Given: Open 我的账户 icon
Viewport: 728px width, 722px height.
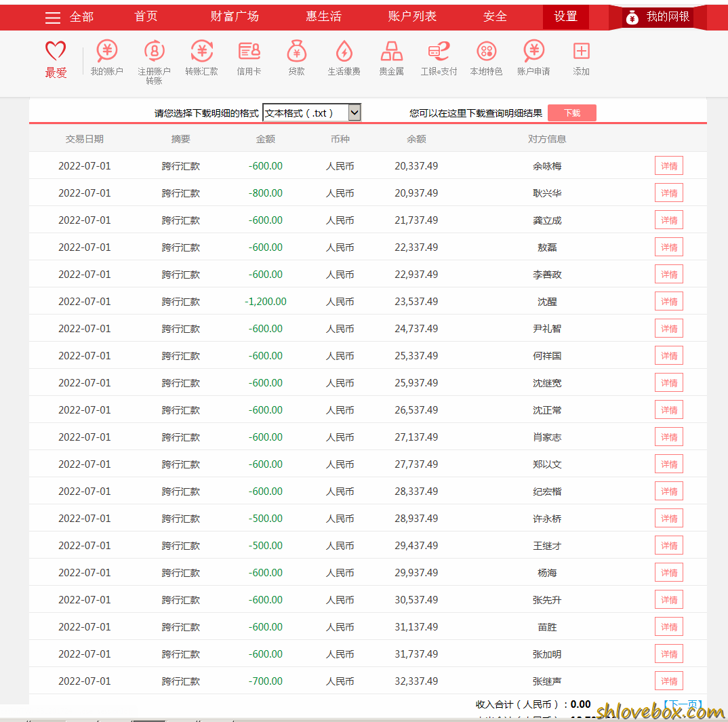Looking at the screenshot, I should point(107,51).
